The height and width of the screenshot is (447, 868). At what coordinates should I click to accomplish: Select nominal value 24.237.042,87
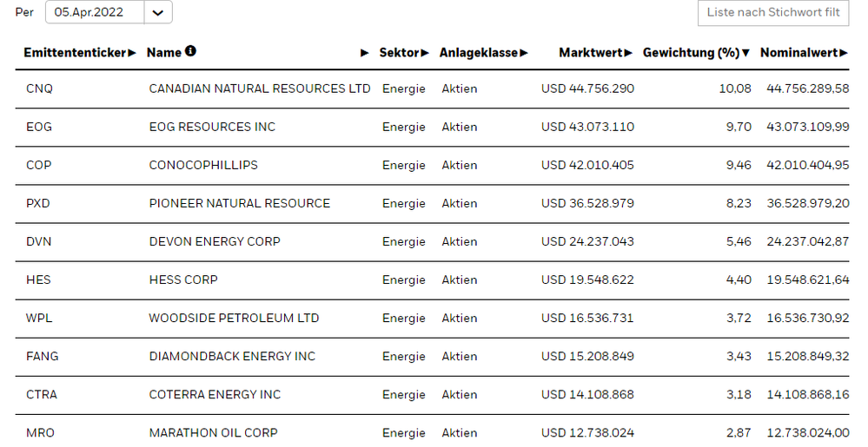pos(808,241)
